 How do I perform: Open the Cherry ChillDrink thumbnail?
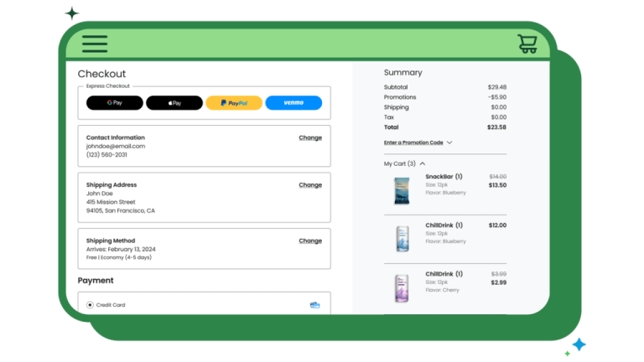[402, 287]
